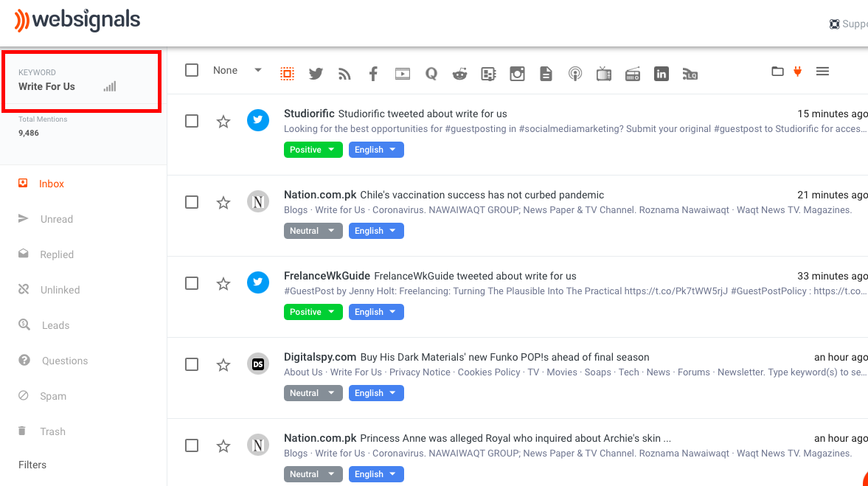Star the Studiorific mention
Image resolution: width=868 pixels, height=486 pixels.
tap(223, 121)
